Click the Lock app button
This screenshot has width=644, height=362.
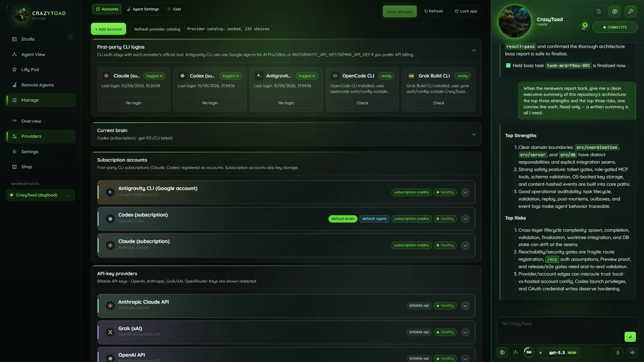coord(466,11)
